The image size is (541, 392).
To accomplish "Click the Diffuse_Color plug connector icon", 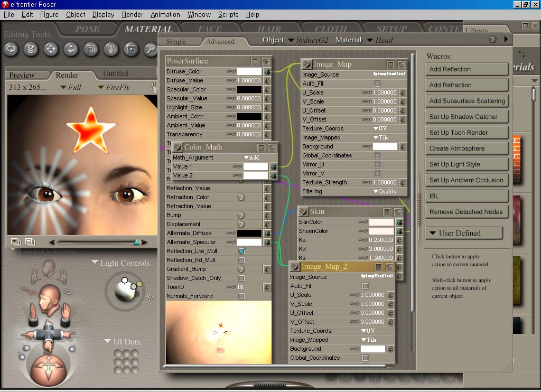I will coord(267,71).
